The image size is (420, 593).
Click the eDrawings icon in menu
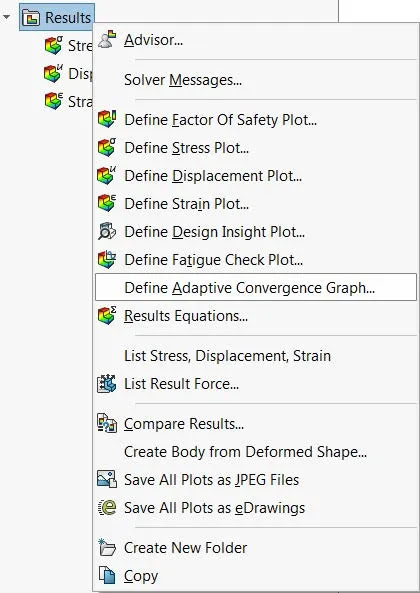[107, 508]
